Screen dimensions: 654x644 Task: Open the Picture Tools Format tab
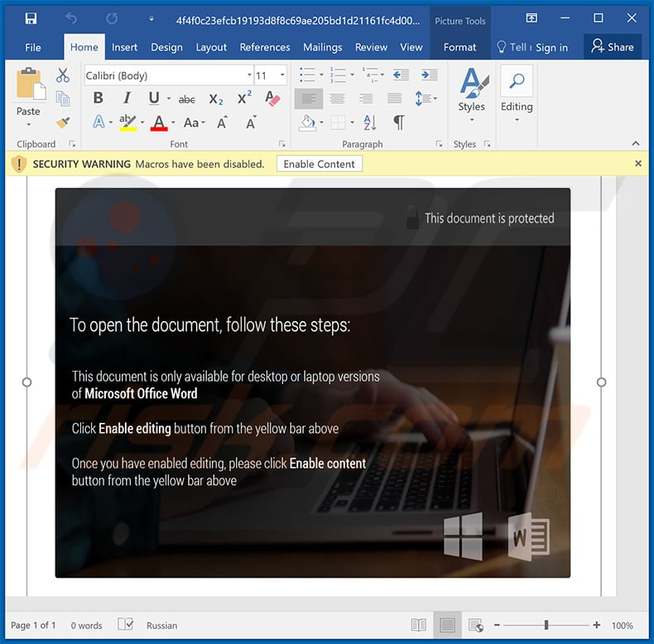click(459, 47)
